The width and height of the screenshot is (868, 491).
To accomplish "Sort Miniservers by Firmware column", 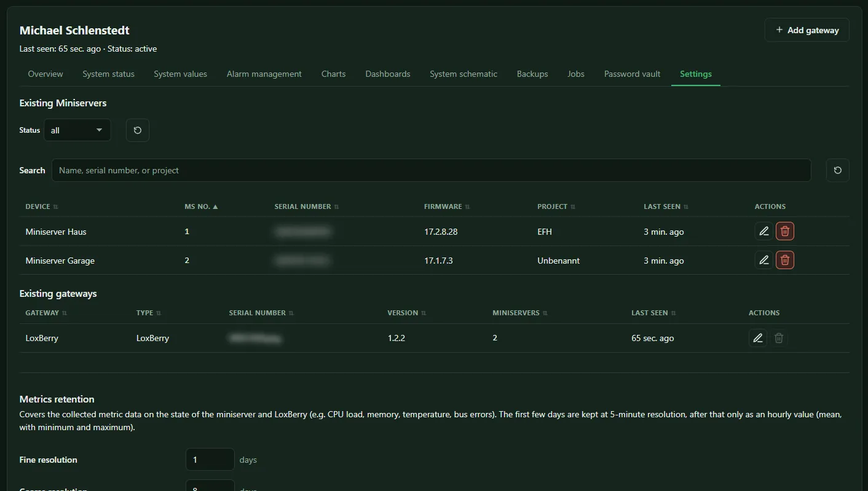I will click(447, 206).
